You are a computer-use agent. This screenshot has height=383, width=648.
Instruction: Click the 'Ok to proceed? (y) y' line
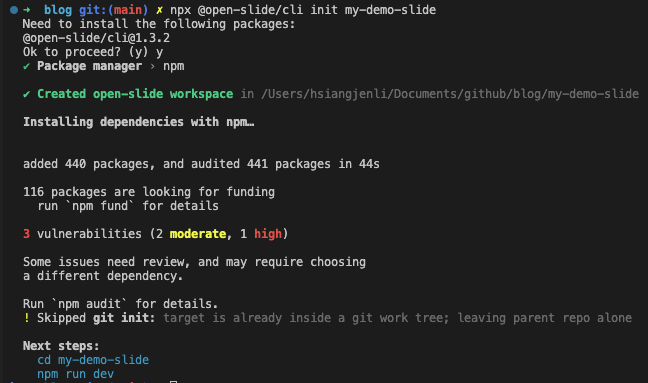click(93, 52)
